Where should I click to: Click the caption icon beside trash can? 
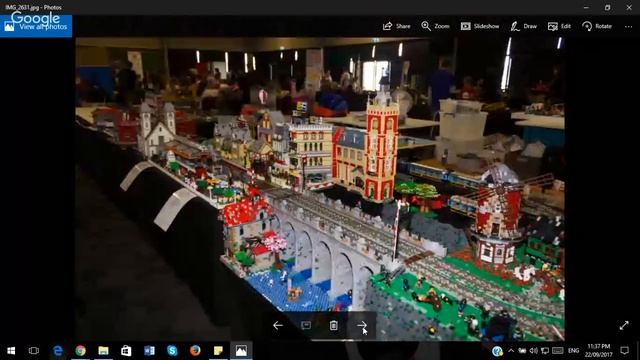pos(306,325)
